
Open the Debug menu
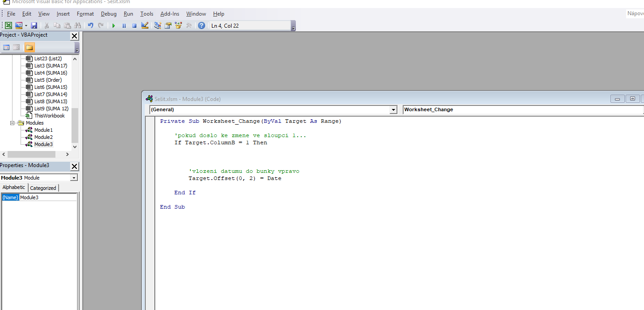(x=109, y=14)
